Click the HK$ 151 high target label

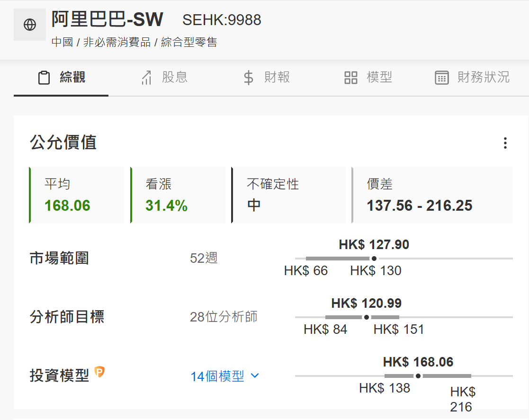399,329
